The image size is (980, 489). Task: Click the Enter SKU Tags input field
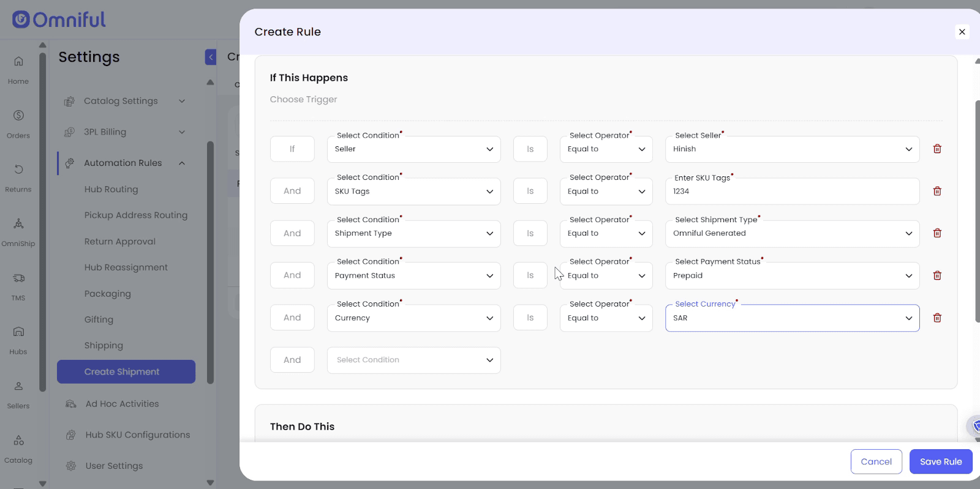(791, 192)
